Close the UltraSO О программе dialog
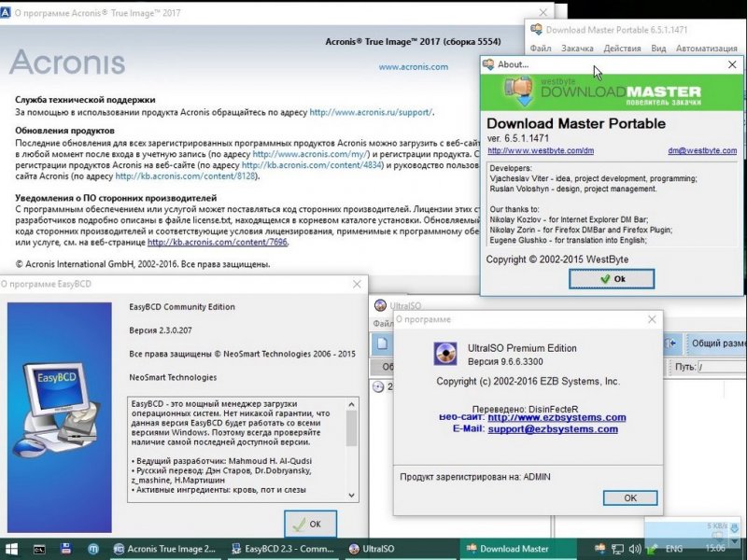This screenshot has height=560, width=747. click(652, 319)
